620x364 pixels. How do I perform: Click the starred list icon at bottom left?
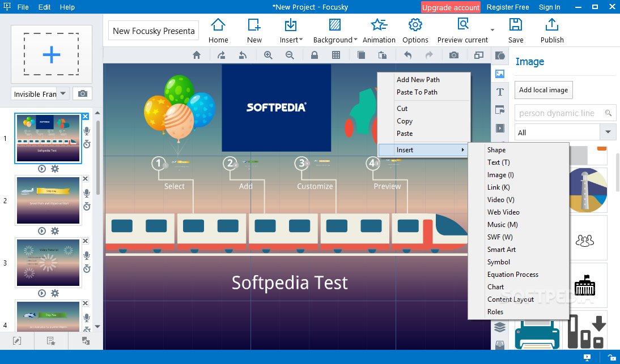[x=51, y=341]
